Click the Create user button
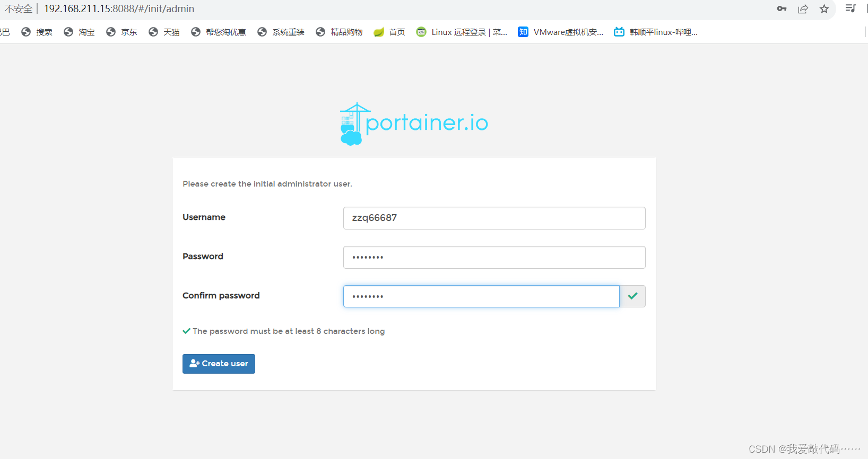Image resolution: width=868 pixels, height=459 pixels. 219,364
